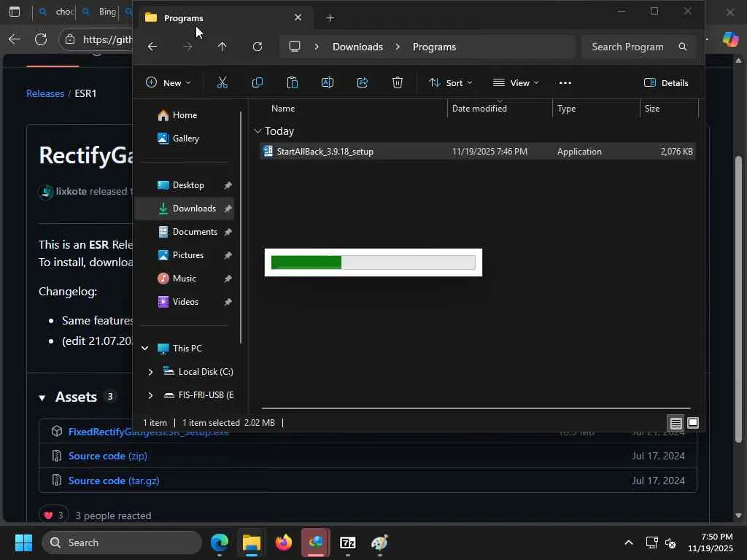Select Downloads in navigation pane
The height and width of the screenshot is (560, 747).
point(185,209)
